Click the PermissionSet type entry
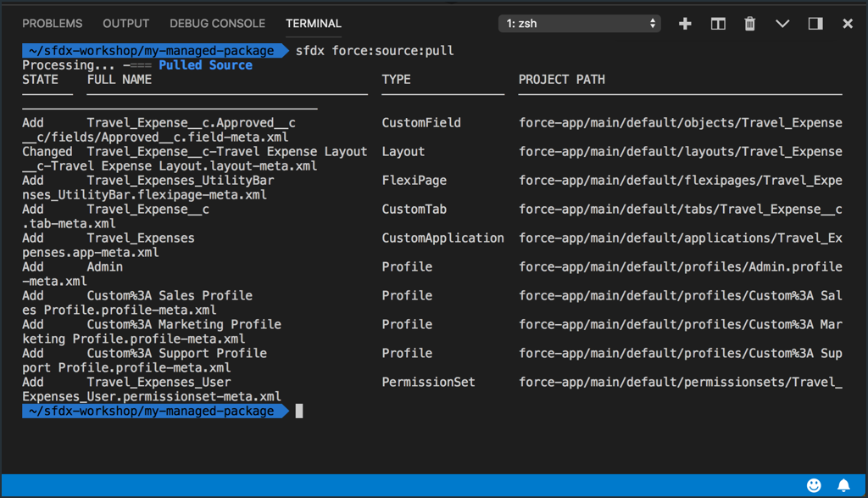This screenshot has height=498, width=868. (428, 383)
